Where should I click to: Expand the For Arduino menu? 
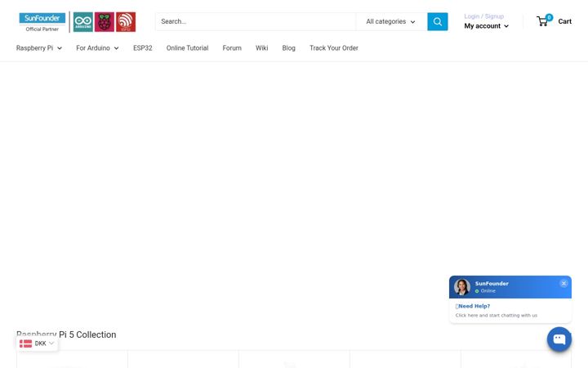coord(97,48)
